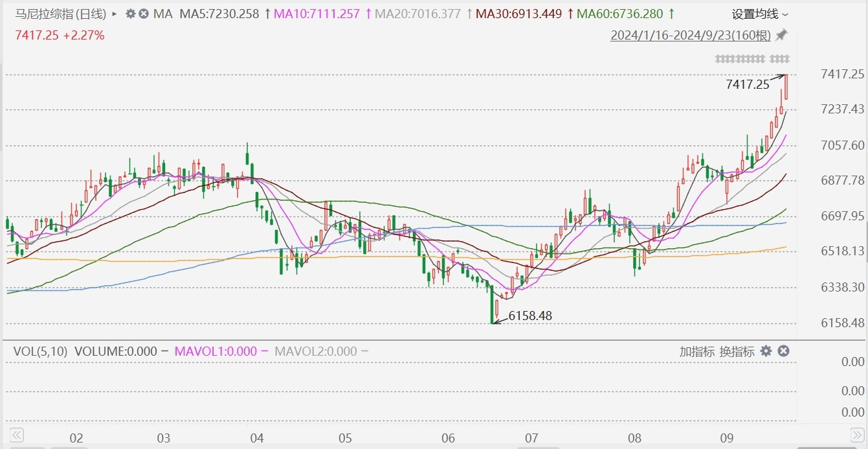Viewport: 868px width, 449px height.
Task: Remove the MA indicator with X icon
Action: coord(144,14)
